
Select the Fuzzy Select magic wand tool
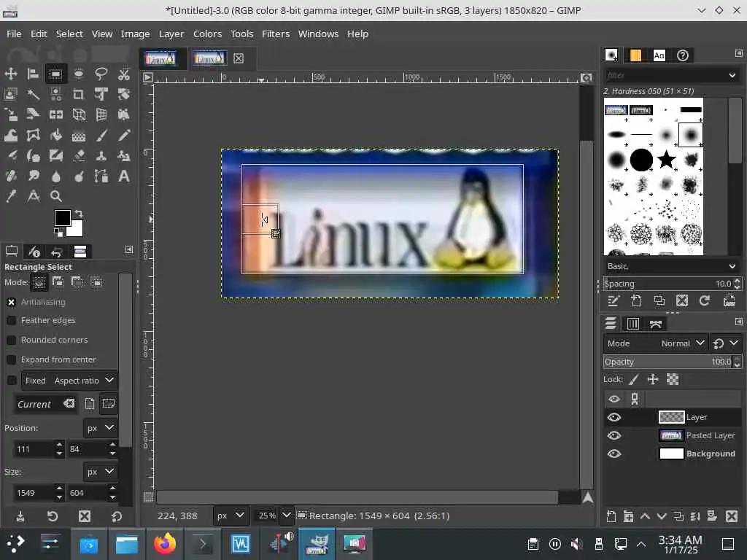point(33,94)
